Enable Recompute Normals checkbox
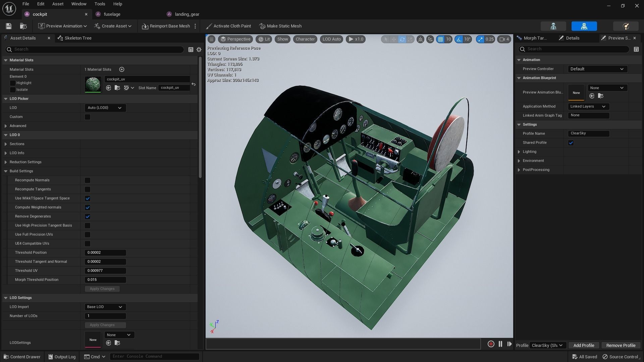Image resolution: width=644 pixels, height=362 pixels. 88,180
